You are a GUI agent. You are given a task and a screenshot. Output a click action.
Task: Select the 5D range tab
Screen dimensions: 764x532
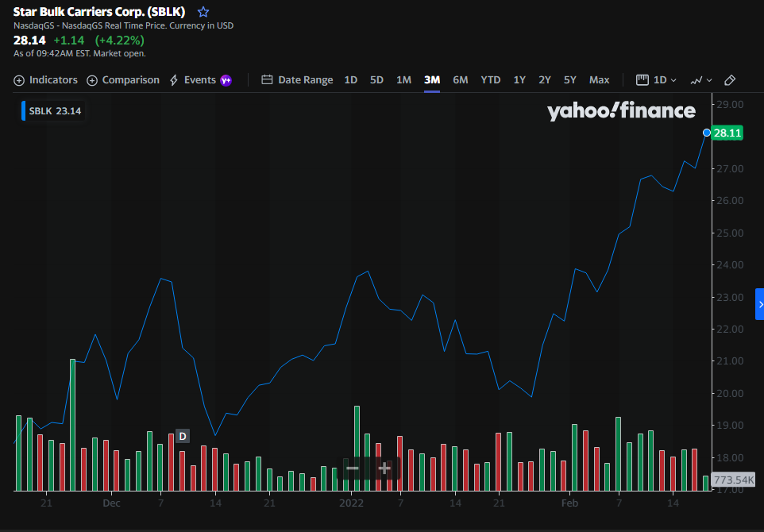point(376,80)
